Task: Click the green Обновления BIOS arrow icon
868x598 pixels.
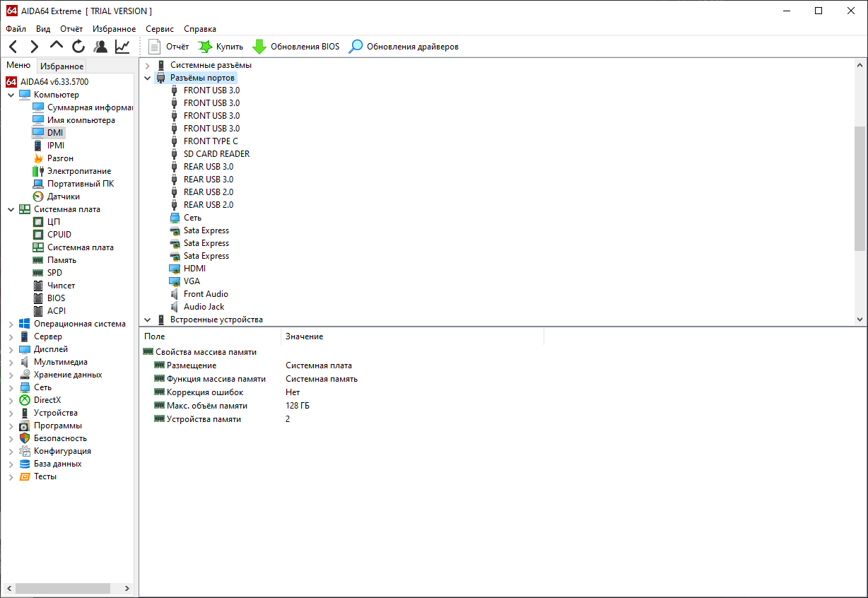Action: point(259,47)
